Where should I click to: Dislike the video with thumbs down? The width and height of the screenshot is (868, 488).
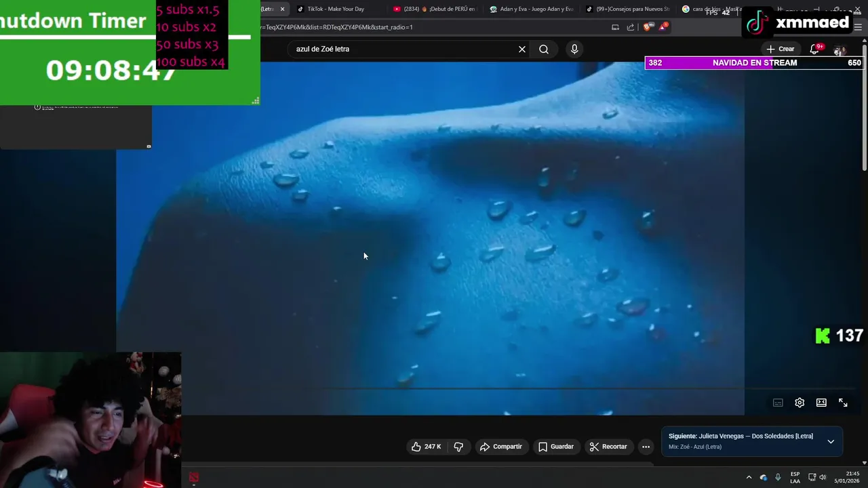click(x=458, y=447)
